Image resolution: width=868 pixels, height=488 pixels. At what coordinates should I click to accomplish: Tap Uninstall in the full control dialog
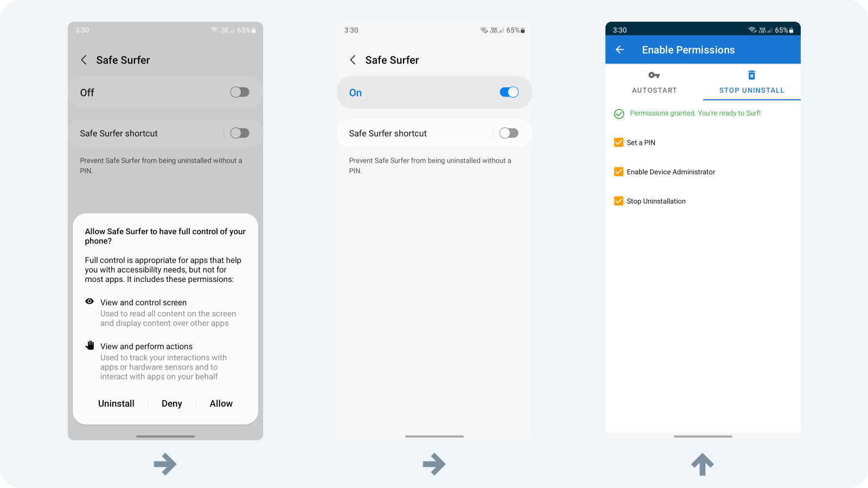pos(116,403)
